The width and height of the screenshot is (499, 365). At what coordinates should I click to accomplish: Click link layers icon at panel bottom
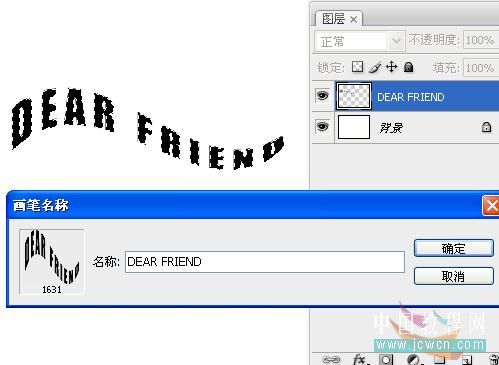(331, 360)
